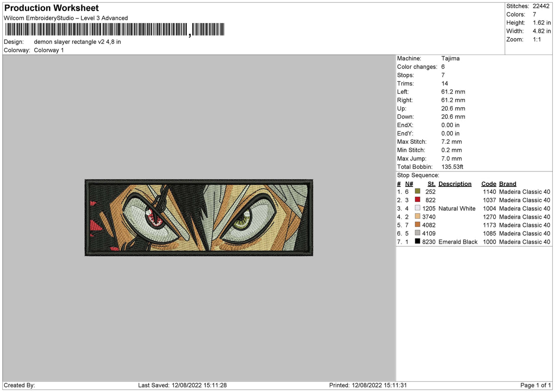Viewport: 555px width, 392px height.
Task: Click the red swatch color sample in stop 2
Action: click(x=418, y=200)
